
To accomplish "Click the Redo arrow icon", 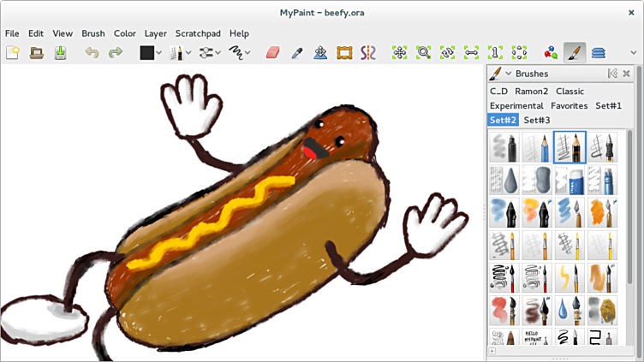I will (115, 53).
